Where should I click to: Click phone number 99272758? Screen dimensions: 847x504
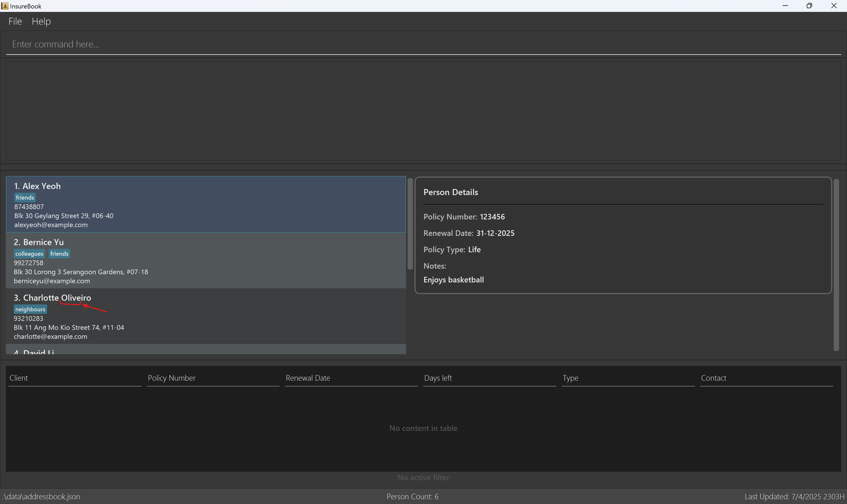coord(29,263)
